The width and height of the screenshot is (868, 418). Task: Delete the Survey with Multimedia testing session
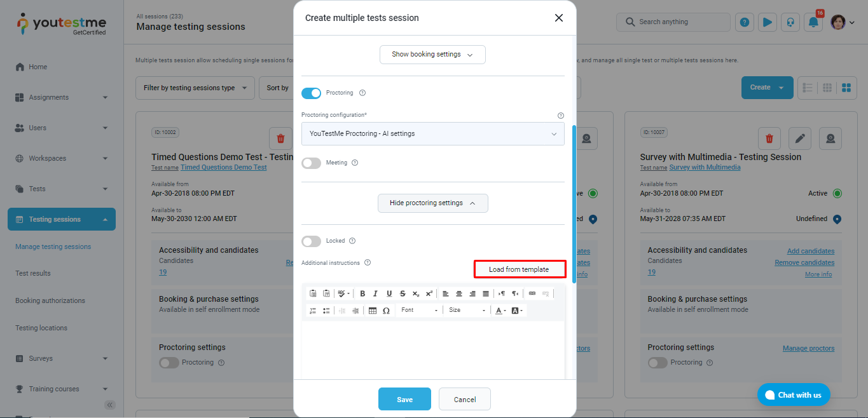click(769, 138)
